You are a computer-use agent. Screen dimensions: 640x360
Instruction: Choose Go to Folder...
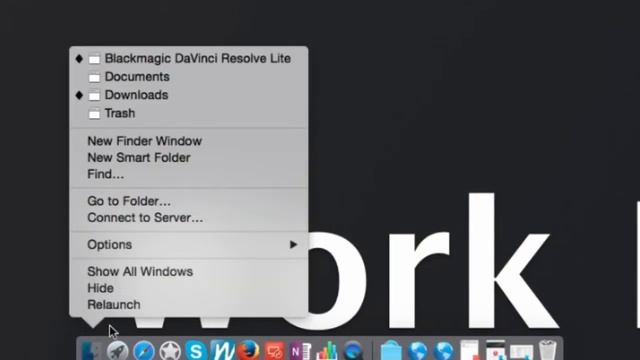[x=189, y=201]
